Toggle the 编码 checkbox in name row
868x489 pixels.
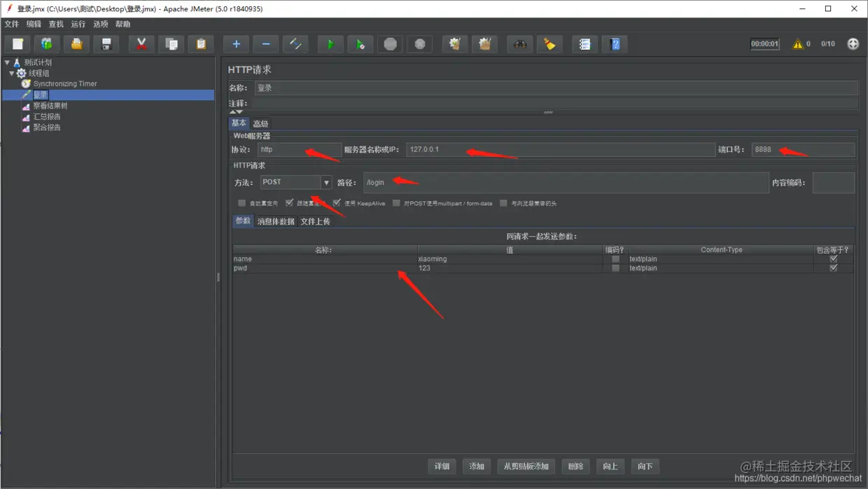(x=615, y=259)
